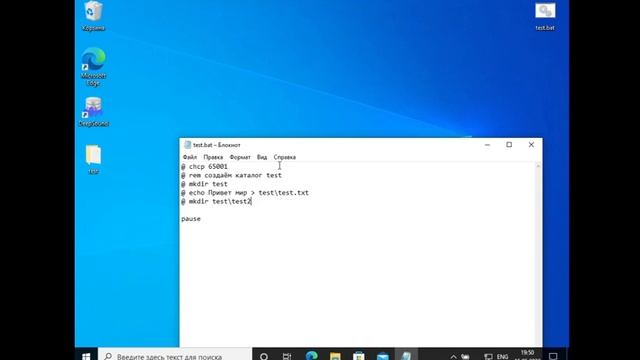Click the 'test.bat – Блокнот' title text
The height and width of the screenshot is (360, 640).
(217, 145)
